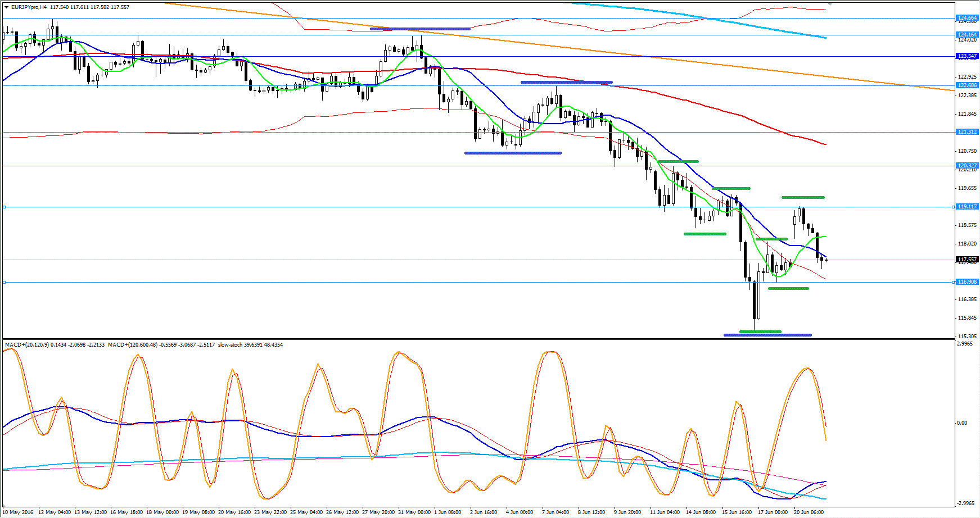Select the topmost green bar near 119.4
Image resolution: width=980 pixels, height=518 pixels.
tap(803, 197)
